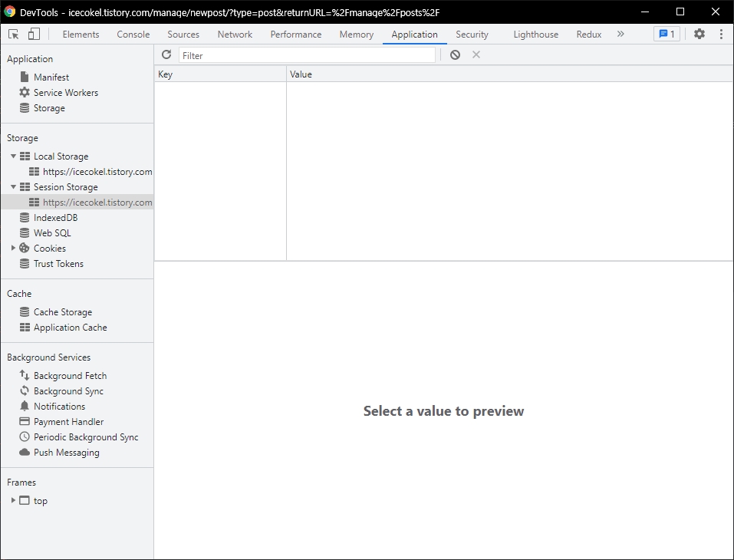Open the Sources tab
734x560 pixels.
[183, 35]
